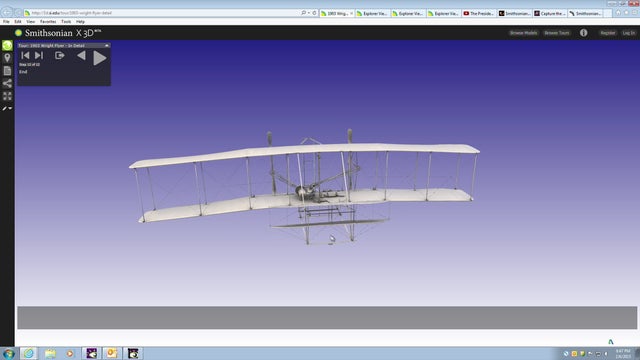This screenshot has width=640, height=360.
Task: Open the share sidebar icon
Action: [7, 83]
